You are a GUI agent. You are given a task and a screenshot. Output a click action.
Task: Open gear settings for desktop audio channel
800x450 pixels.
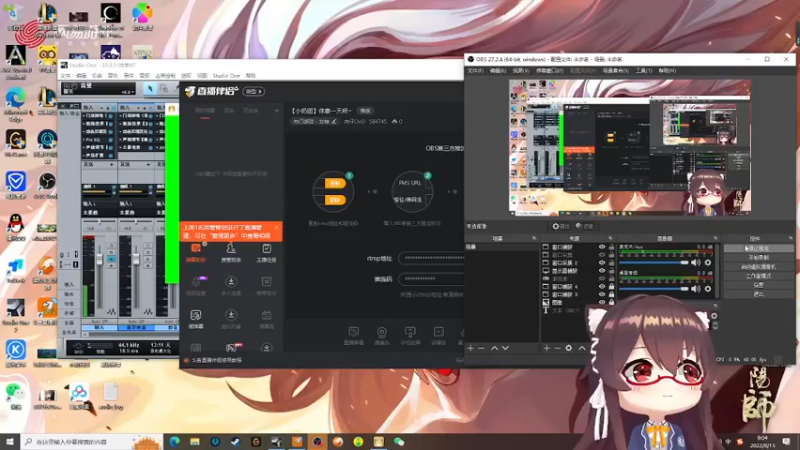pyautogui.click(x=708, y=289)
